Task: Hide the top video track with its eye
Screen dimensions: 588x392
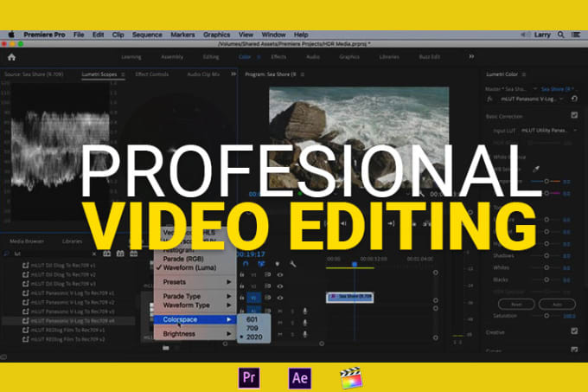Action: [x=280, y=274]
